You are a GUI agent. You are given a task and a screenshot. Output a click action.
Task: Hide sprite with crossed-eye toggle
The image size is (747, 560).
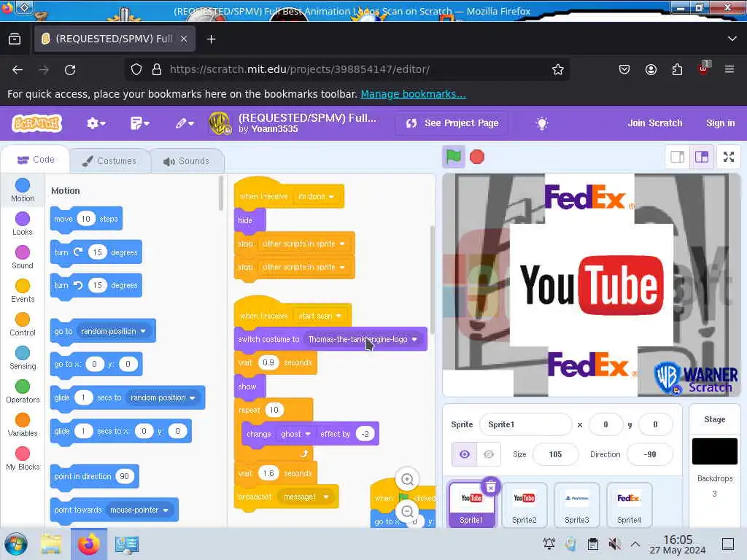tap(488, 454)
